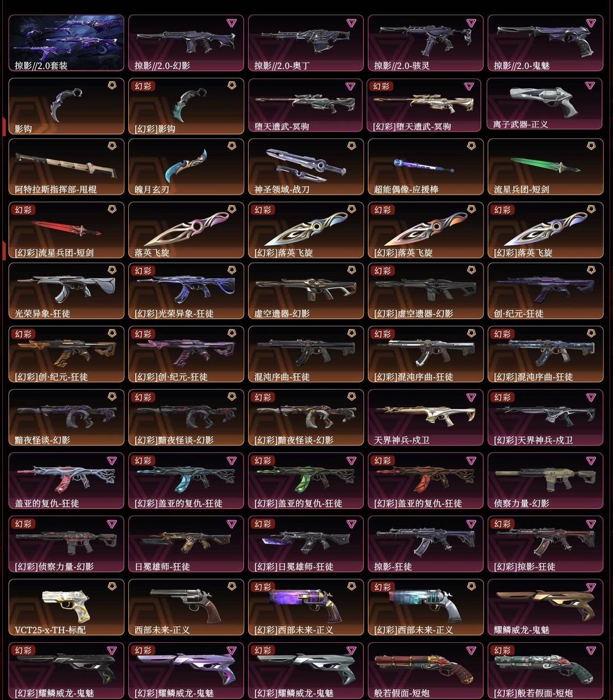Screen dimensions: 613x700
Task: Select the 般若假面-短炮 skin without 幻彩 badge
Action: pos(426,670)
